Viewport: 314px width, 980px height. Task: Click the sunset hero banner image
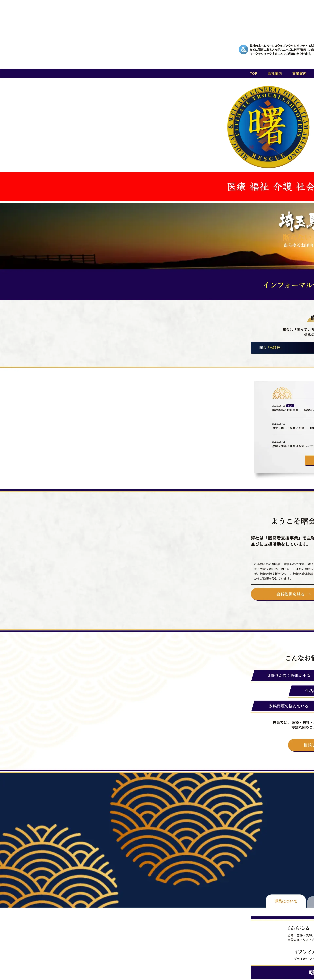(x=157, y=236)
